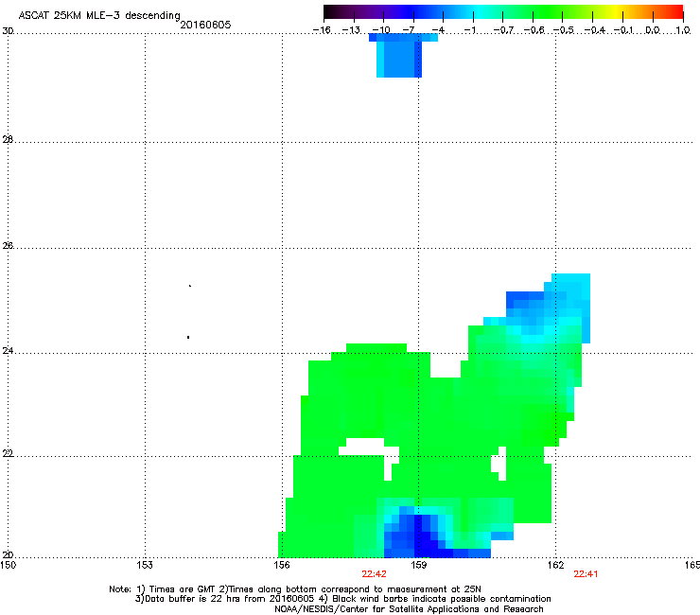The width and height of the screenshot is (700, 615).
Task: Click the red time label 22:41
Action: point(586,574)
